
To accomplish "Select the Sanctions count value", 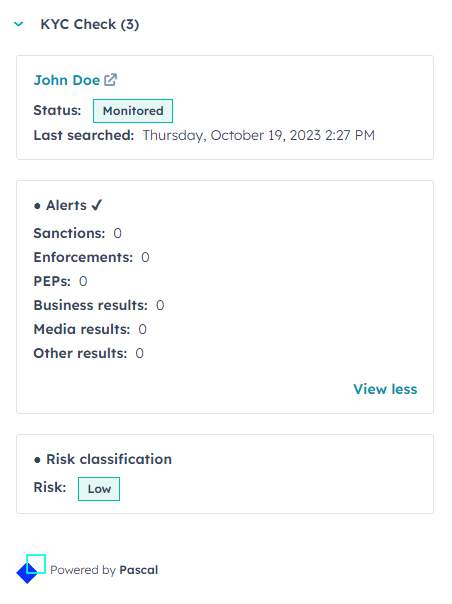I will 118,233.
